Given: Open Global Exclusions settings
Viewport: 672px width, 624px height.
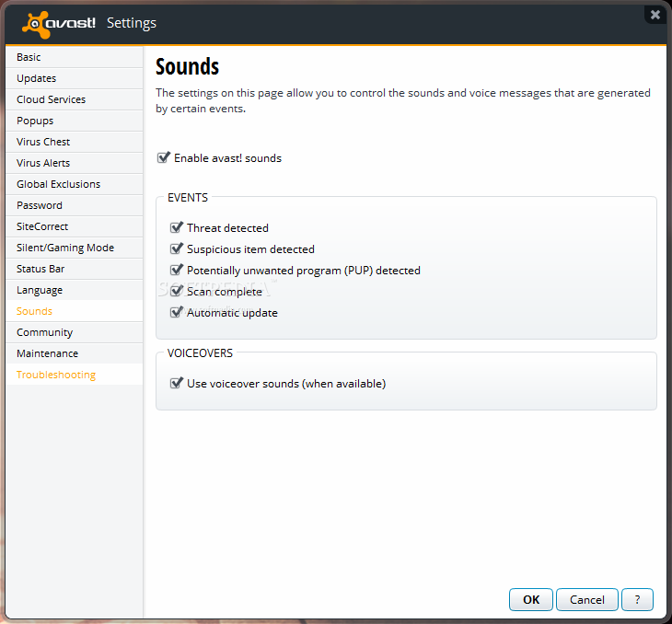Looking at the screenshot, I should click(x=75, y=184).
